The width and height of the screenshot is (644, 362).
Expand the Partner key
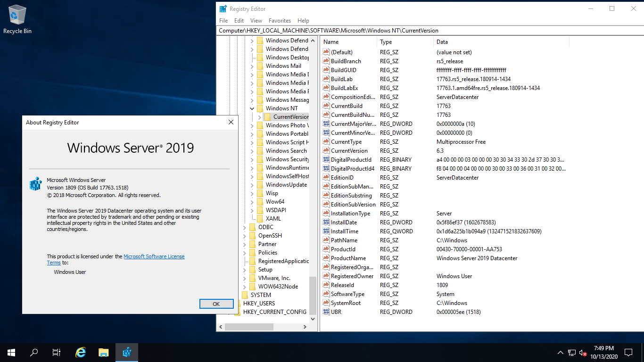tap(244, 244)
